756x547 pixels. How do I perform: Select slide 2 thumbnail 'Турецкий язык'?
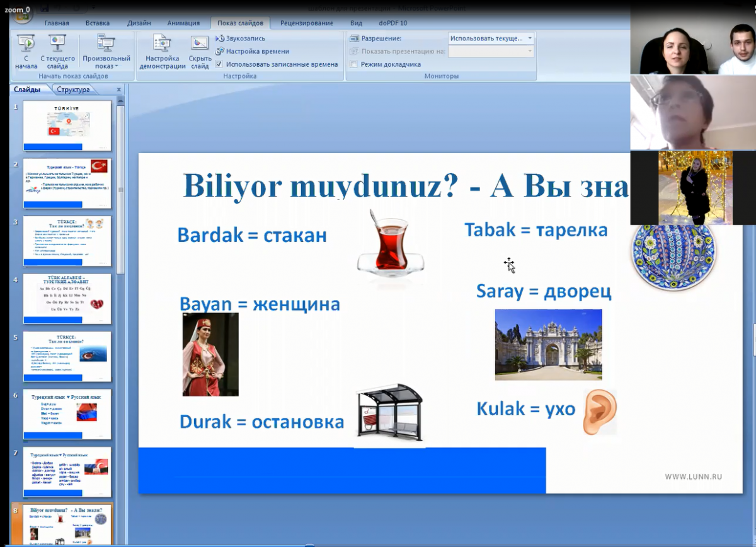coord(67,183)
